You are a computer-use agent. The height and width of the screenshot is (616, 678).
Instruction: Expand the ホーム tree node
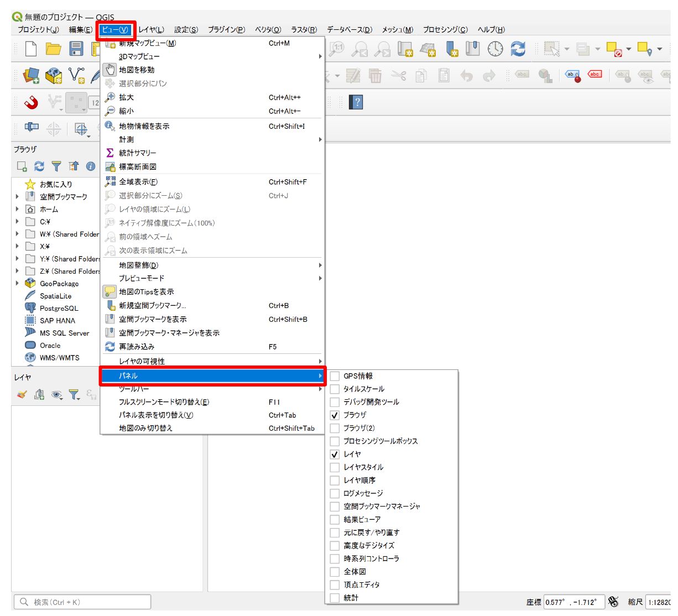17,209
